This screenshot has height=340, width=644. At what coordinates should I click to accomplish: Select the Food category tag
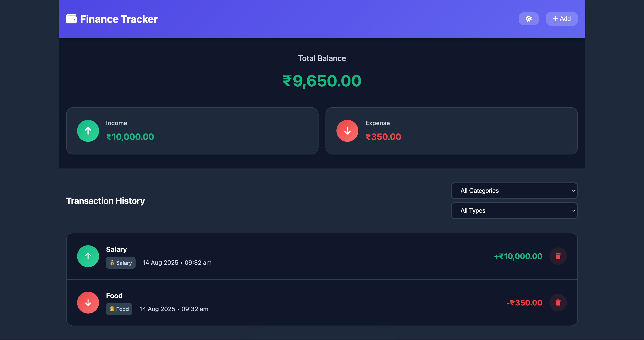[x=119, y=309]
